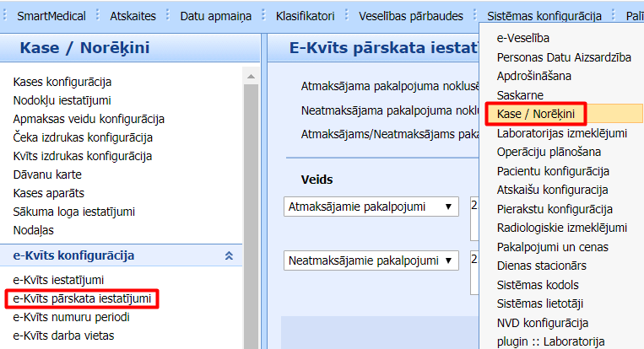Select Personas Datu Aizsardzība menu entry

click(564, 56)
